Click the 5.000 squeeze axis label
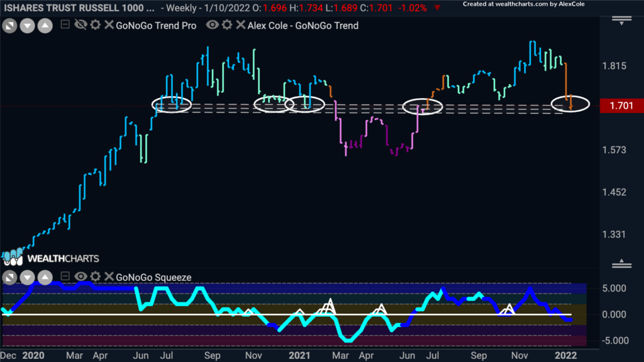 point(614,288)
